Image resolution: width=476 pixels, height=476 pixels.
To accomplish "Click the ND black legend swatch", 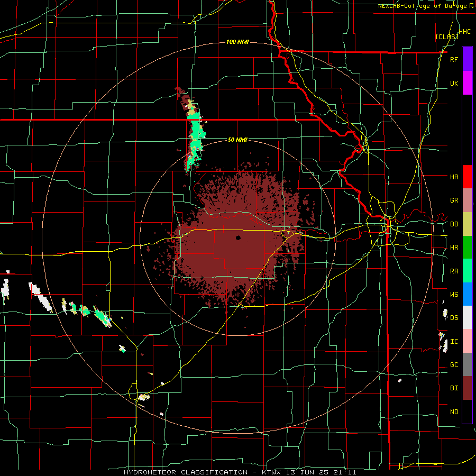I will point(467,411).
